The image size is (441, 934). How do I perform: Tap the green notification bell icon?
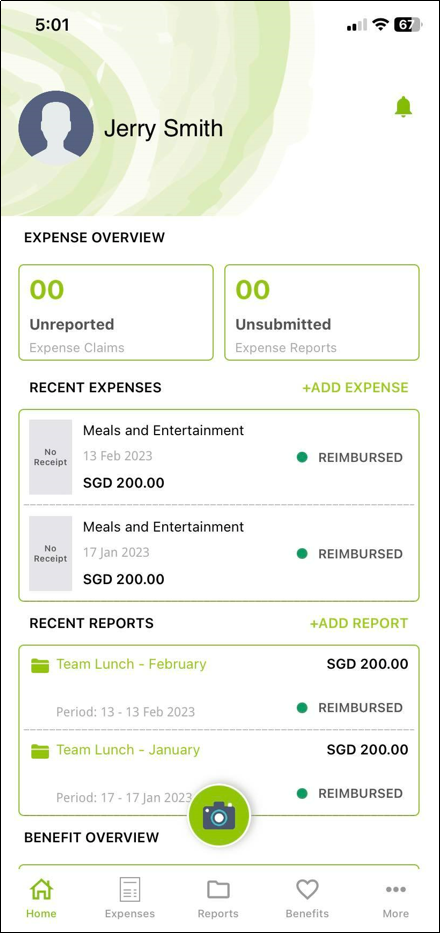point(403,107)
